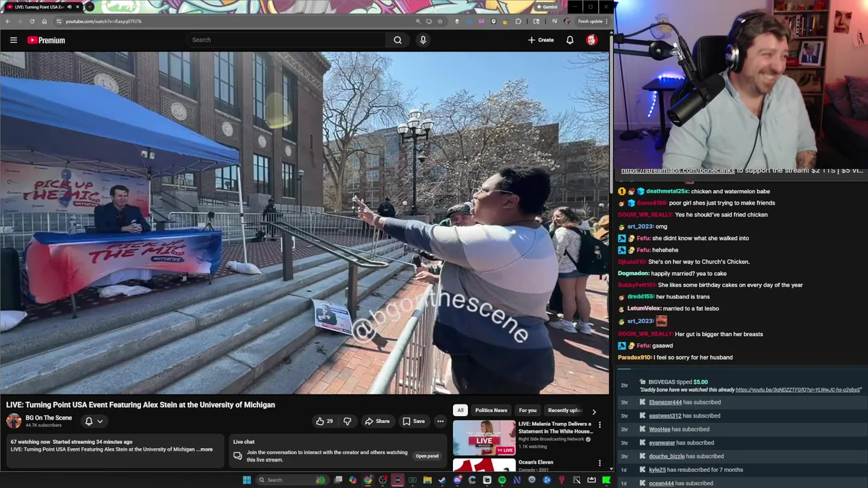This screenshot has width=868, height=488.
Task: Open Steam from the taskbar
Action: [x=441, y=480]
